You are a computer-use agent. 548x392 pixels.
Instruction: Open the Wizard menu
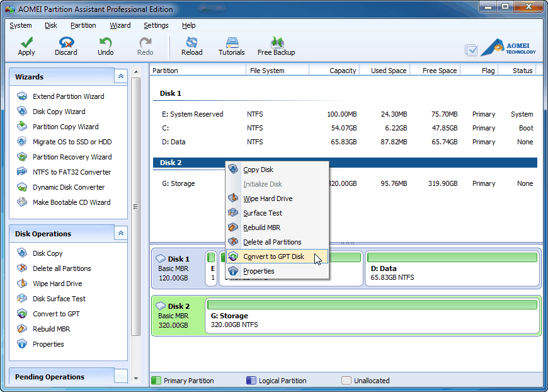coord(120,26)
